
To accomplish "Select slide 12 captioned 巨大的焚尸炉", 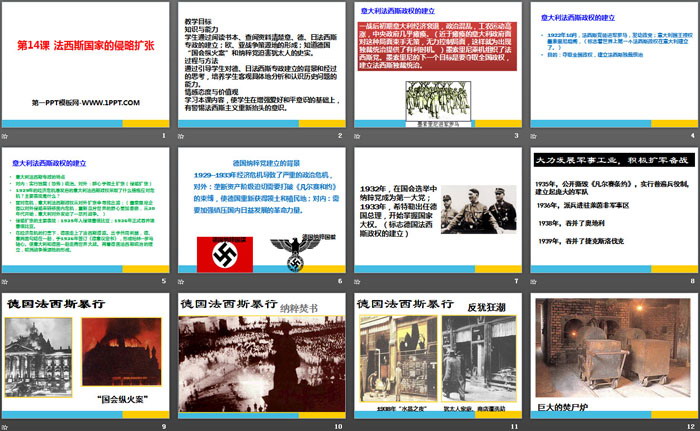I will tap(614, 356).
